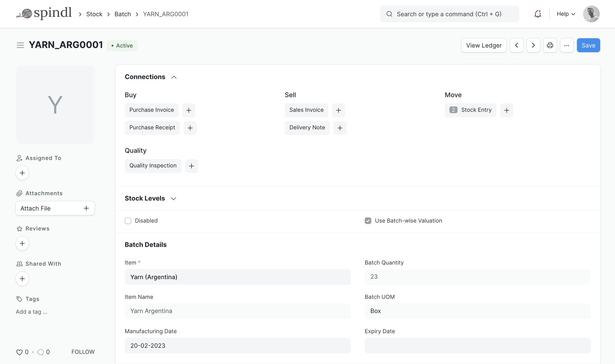Navigate to Stock breadcrumb
The height and width of the screenshot is (364, 615).
(x=94, y=14)
